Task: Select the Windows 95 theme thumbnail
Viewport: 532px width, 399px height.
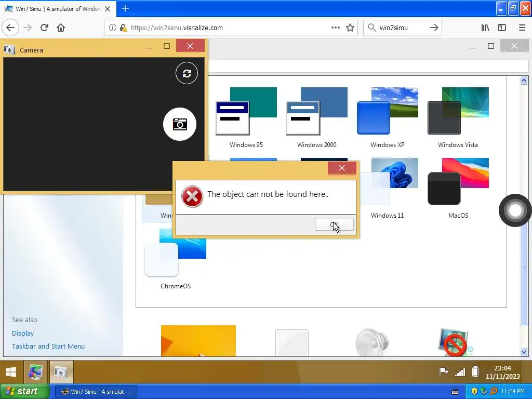Action: (246, 117)
